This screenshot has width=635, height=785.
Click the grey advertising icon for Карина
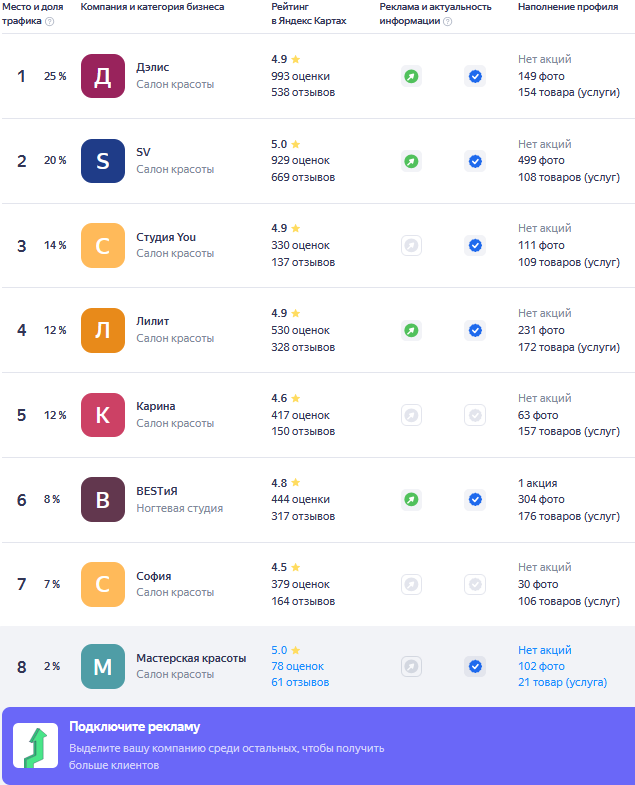[411, 415]
